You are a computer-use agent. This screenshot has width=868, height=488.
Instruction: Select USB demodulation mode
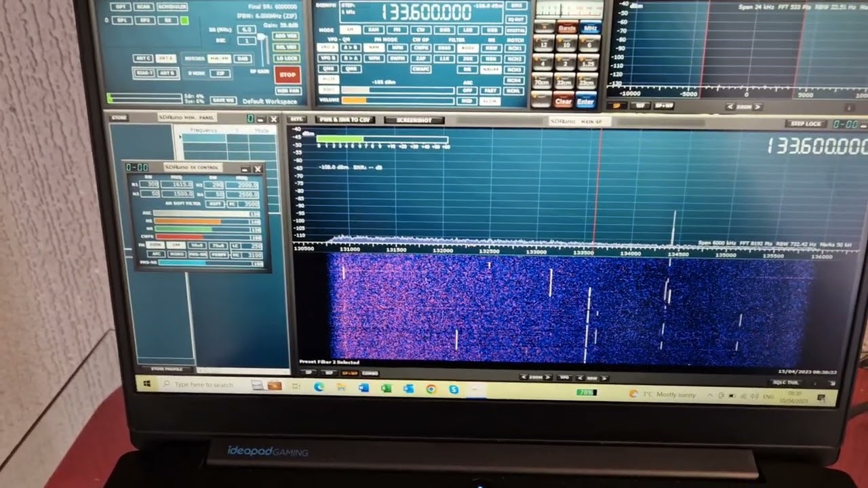point(491,30)
